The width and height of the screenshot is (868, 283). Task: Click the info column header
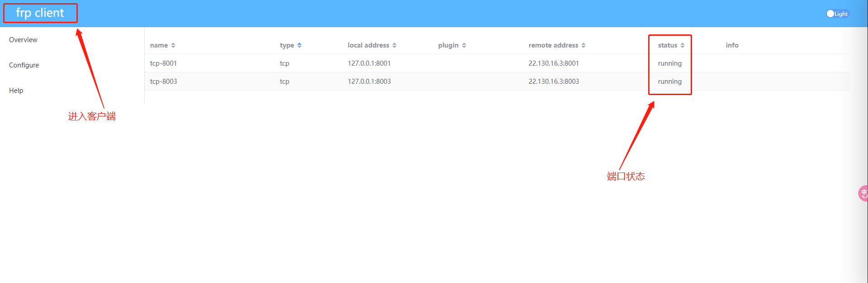pyautogui.click(x=732, y=45)
